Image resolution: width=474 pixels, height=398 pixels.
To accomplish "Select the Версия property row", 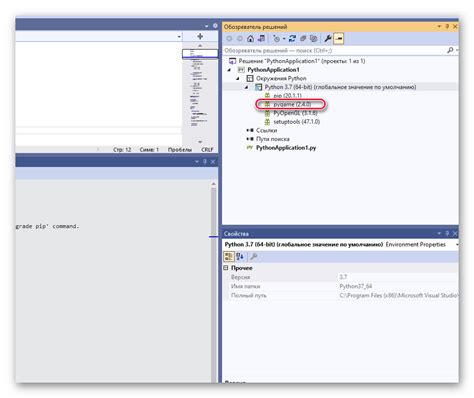I will [341, 277].
